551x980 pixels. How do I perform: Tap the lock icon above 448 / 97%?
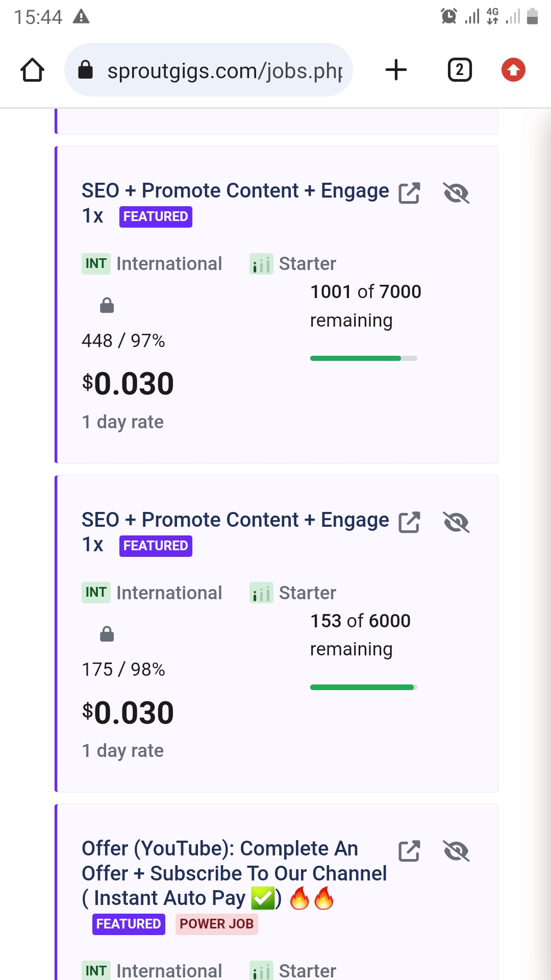107,305
